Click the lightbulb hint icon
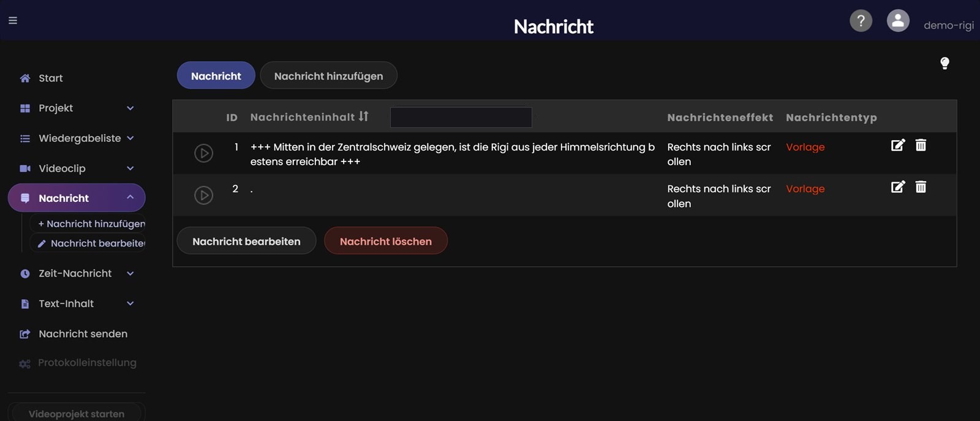The height and width of the screenshot is (421, 980). (x=944, y=63)
